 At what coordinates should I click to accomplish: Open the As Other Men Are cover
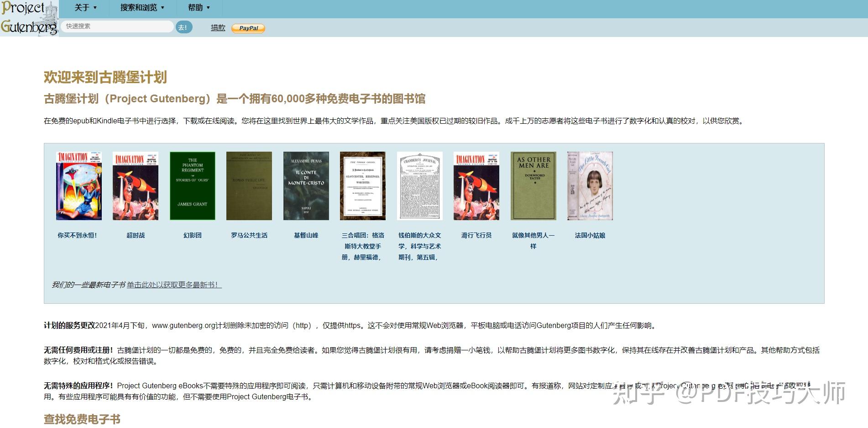point(533,186)
